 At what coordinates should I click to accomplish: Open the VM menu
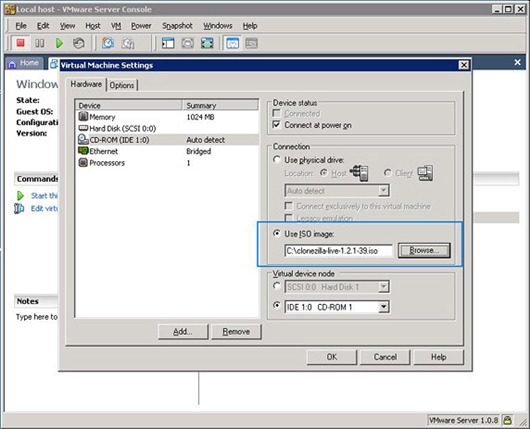point(116,26)
